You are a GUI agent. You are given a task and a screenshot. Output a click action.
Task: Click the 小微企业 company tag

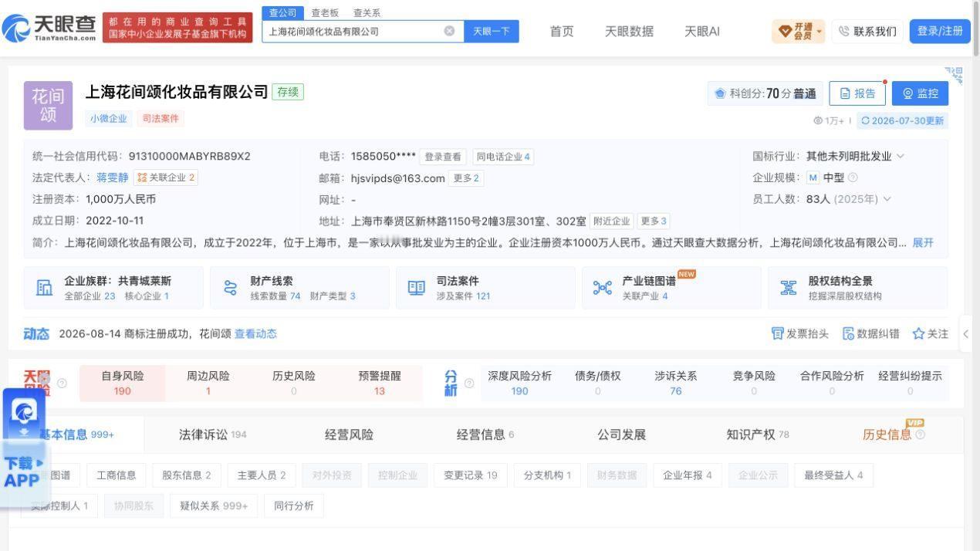coord(109,119)
